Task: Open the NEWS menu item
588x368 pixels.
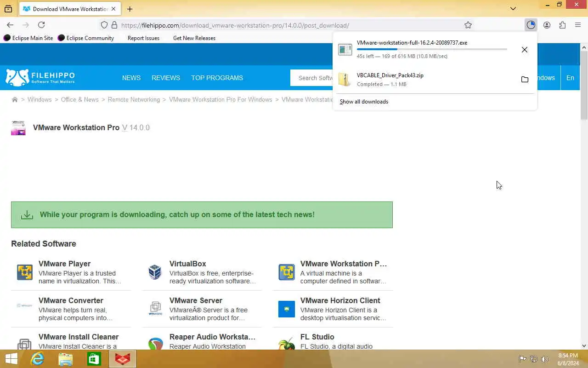Action: click(x=131, y=78)
